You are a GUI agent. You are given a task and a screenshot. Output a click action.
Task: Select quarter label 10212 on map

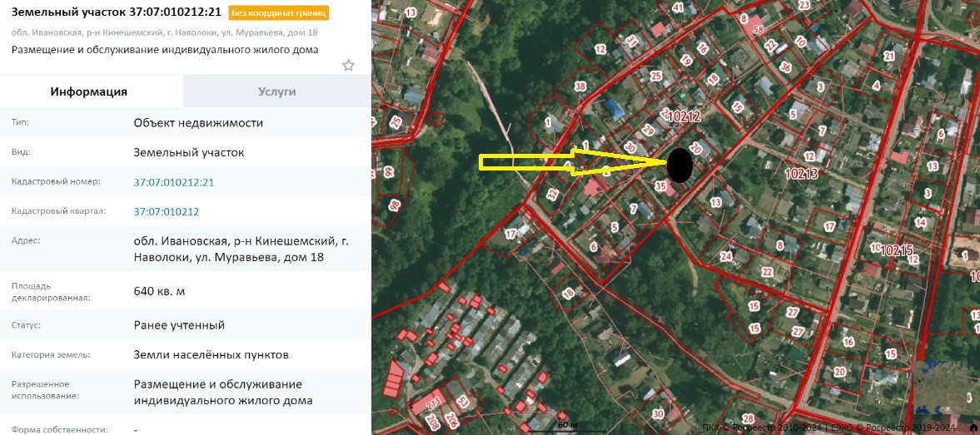[684, 116]
